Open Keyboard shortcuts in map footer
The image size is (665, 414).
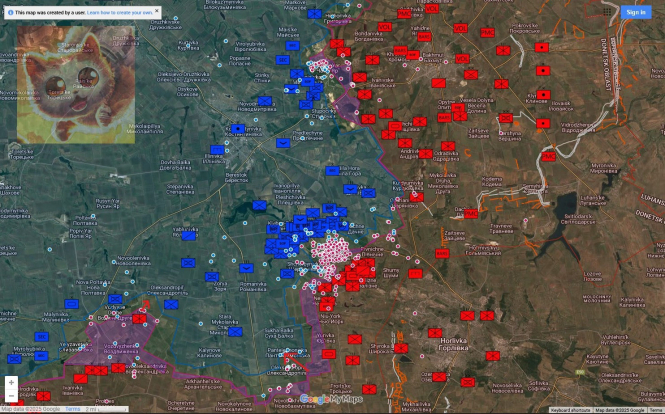point(572,410)
